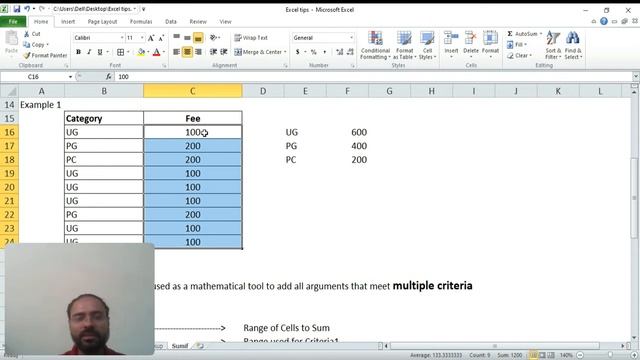Open the Merge & Center dropdown arrow

point(285,52)
